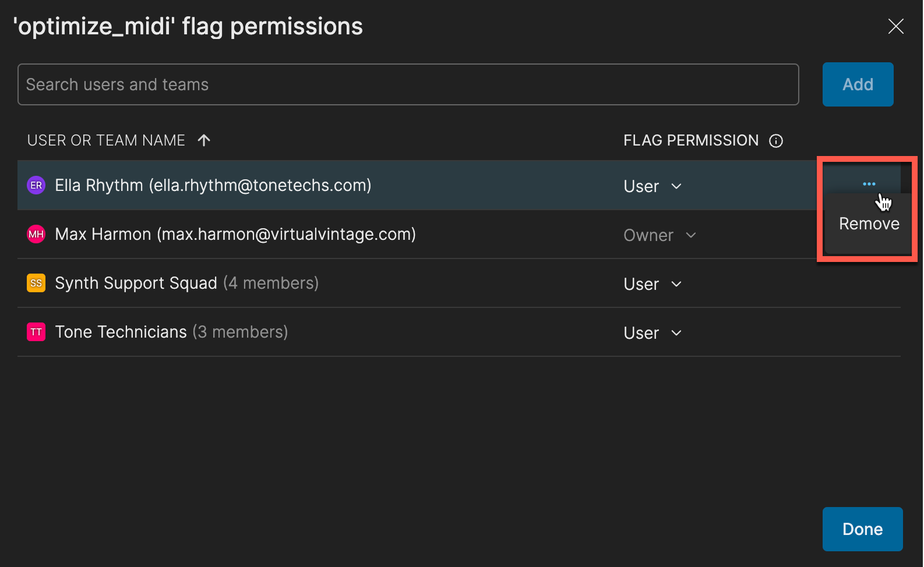Select Ella Rhythm (ella.rhythm@tonetechs.com) text

point(213,185)
